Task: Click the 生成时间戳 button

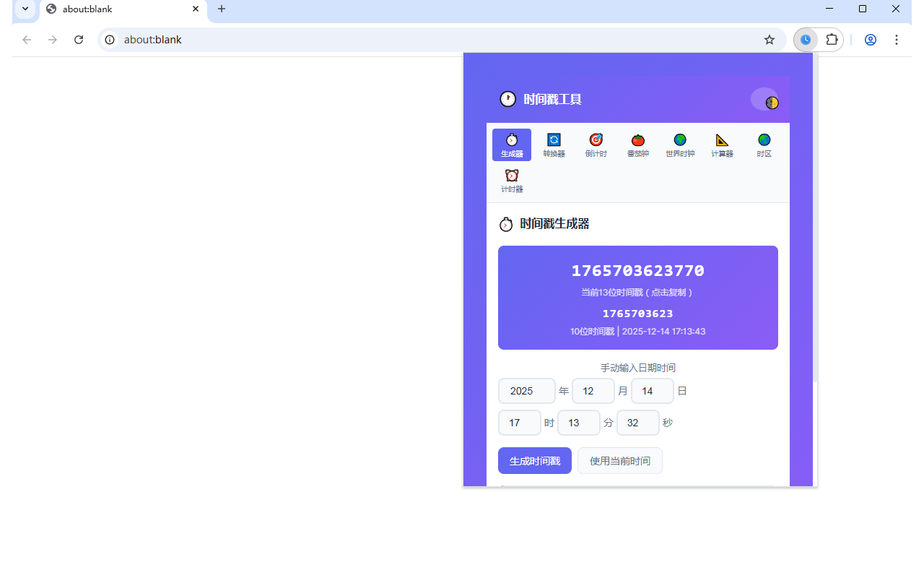Action: [534, 460]
